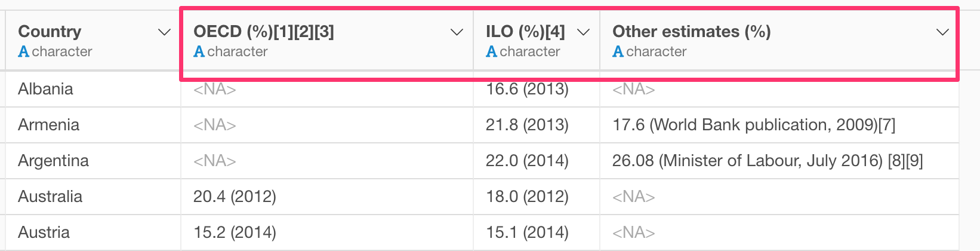Viewport: 980px width, 251px height.
Task: Click the OECD column character type icon
Action: (199, 52)
